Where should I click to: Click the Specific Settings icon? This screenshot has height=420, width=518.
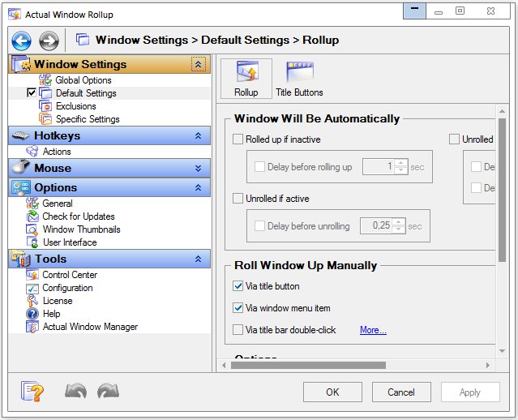coord(45,119)
